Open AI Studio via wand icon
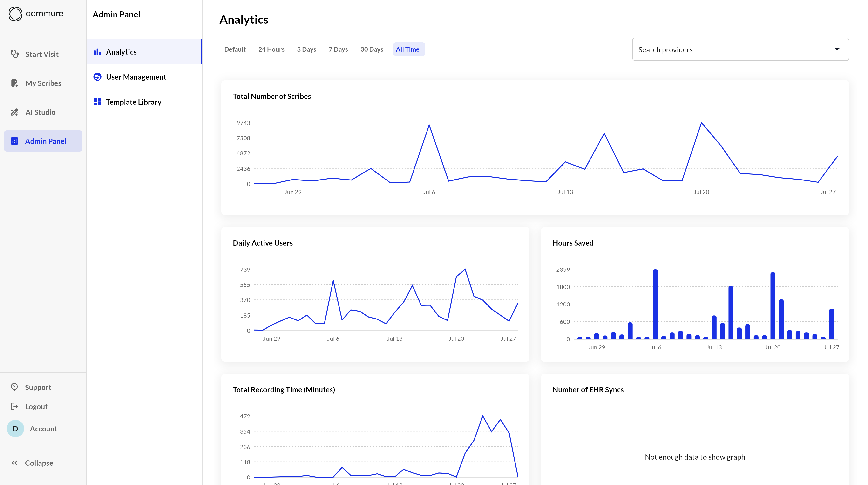 click(x=14, y=112)
